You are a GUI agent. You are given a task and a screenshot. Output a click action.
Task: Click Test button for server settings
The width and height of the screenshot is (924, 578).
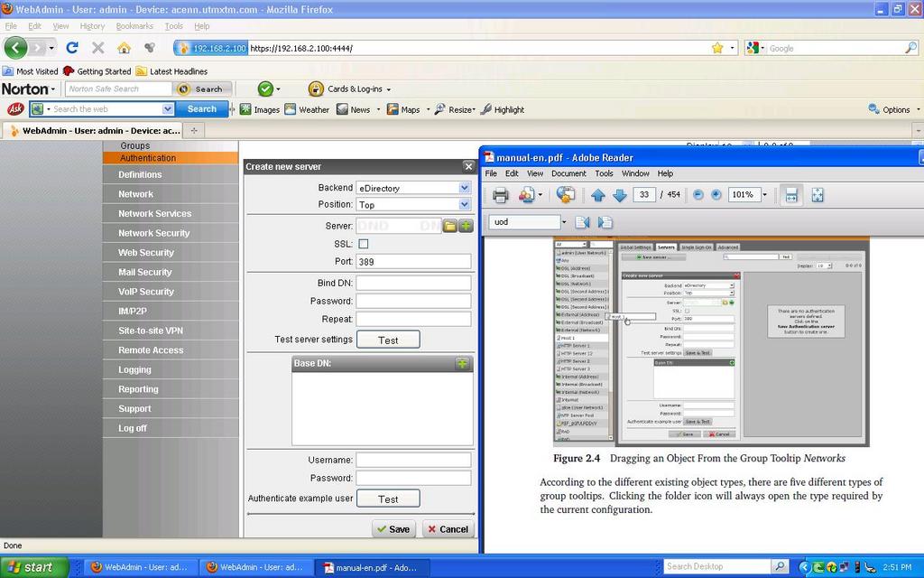(x=388, y=340)
